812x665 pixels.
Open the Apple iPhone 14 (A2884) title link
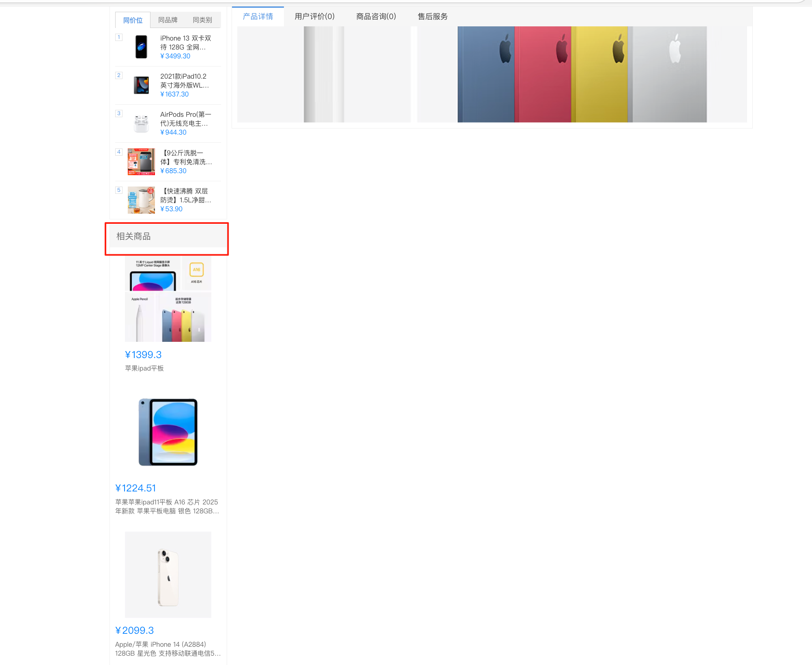(168, 649)
